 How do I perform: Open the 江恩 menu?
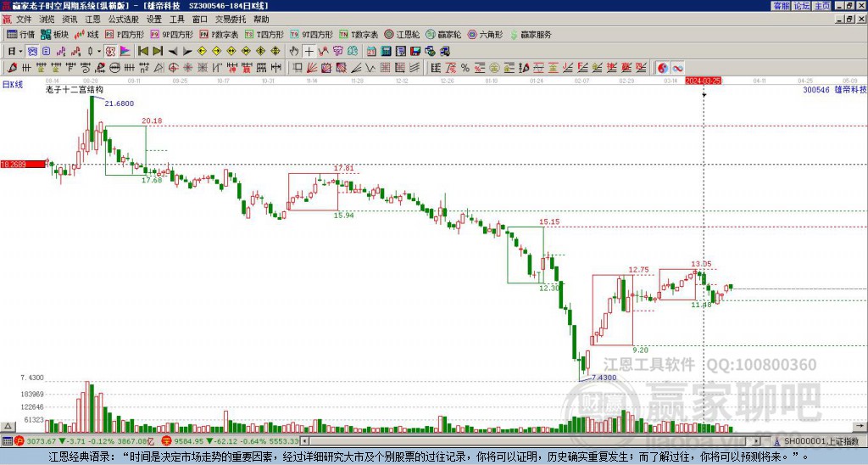(x=92, y=20)
